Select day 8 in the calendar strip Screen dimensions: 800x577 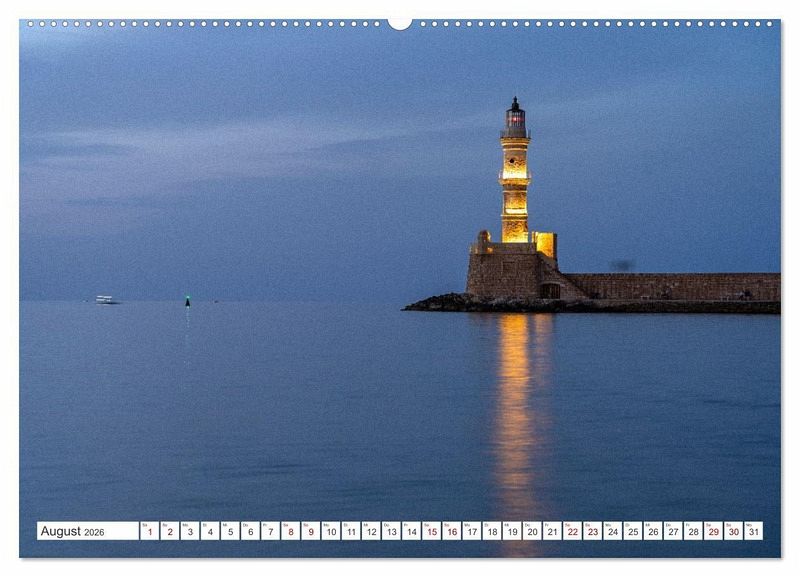[291, 531]
